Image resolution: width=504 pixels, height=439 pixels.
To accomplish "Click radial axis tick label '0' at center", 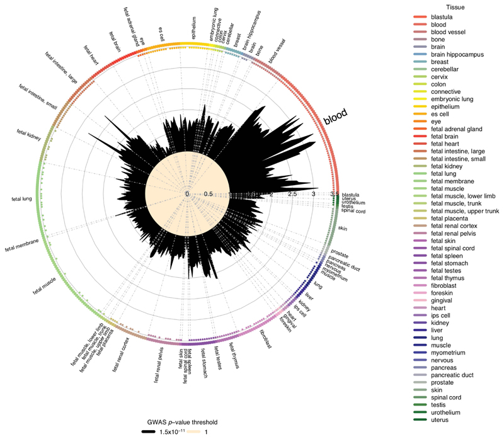I will 187,194.
